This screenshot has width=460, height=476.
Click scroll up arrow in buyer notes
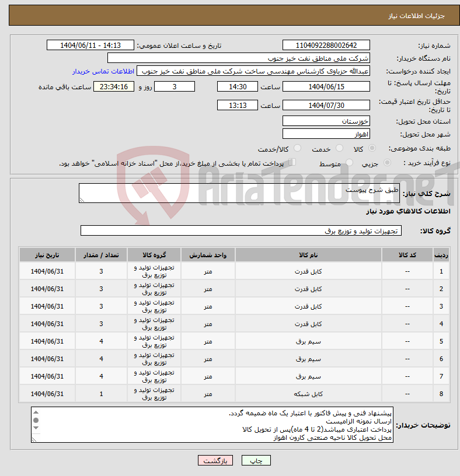pyautogui.click(x=36, y=412)
